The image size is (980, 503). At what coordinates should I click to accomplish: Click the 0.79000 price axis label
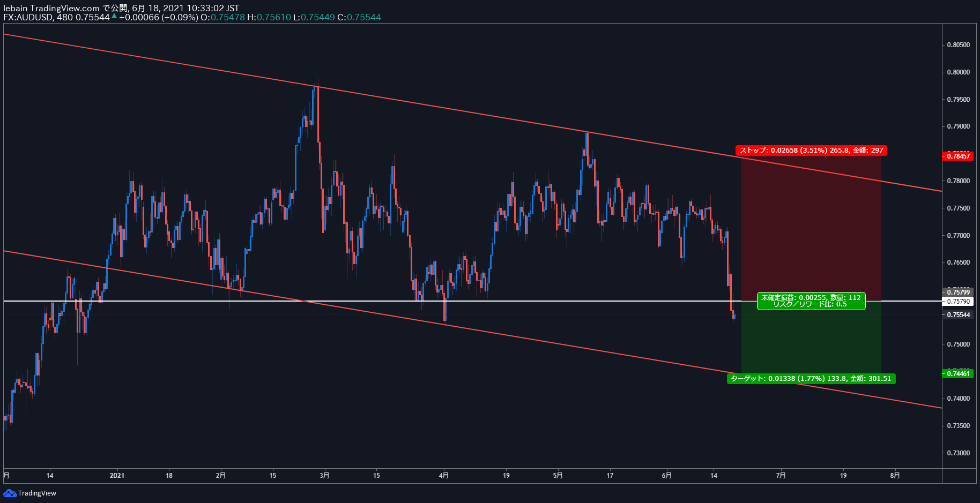(x=958, y=126)
